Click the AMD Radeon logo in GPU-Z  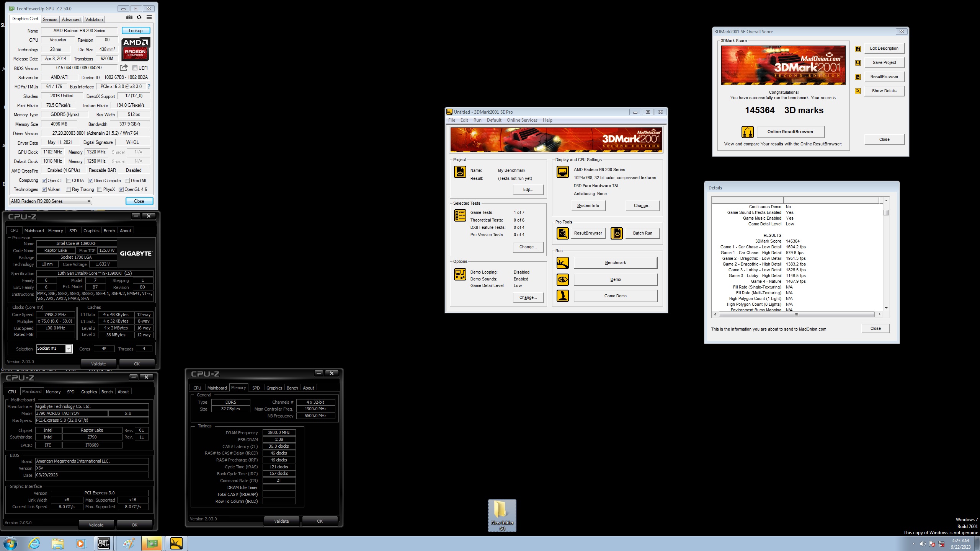[136, 49]
